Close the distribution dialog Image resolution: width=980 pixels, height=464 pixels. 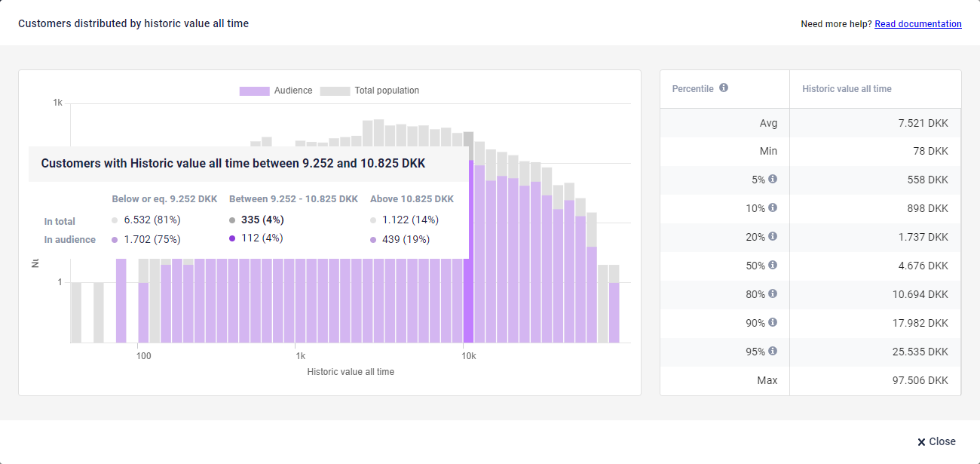coord(936,441)
